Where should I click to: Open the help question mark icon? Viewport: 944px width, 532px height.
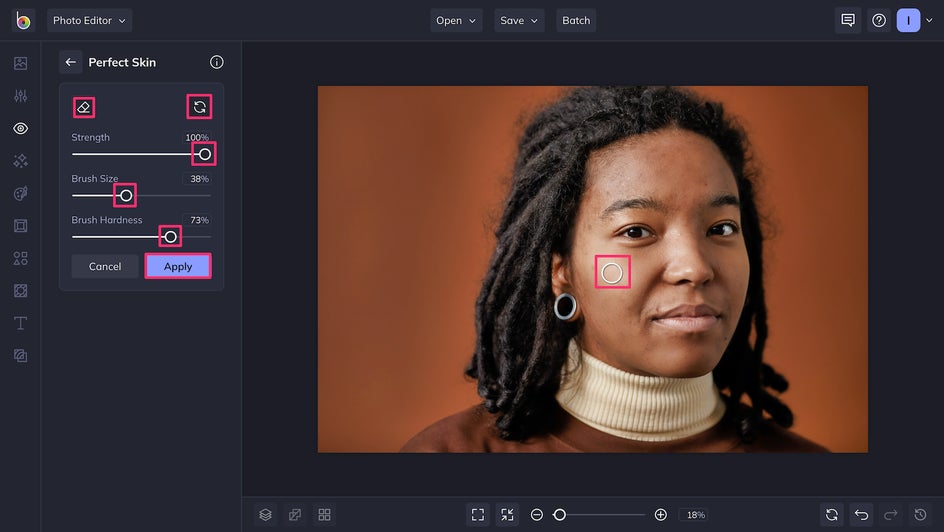click(879, 20)
